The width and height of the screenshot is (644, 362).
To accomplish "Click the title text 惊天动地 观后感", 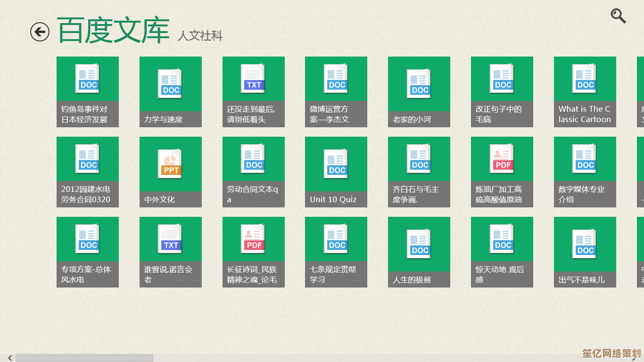I will pos(500,274).
